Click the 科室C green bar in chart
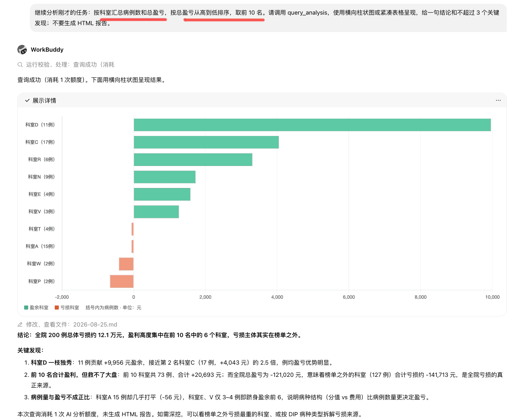Screen dimensions: 520x420 coord(206,142)
